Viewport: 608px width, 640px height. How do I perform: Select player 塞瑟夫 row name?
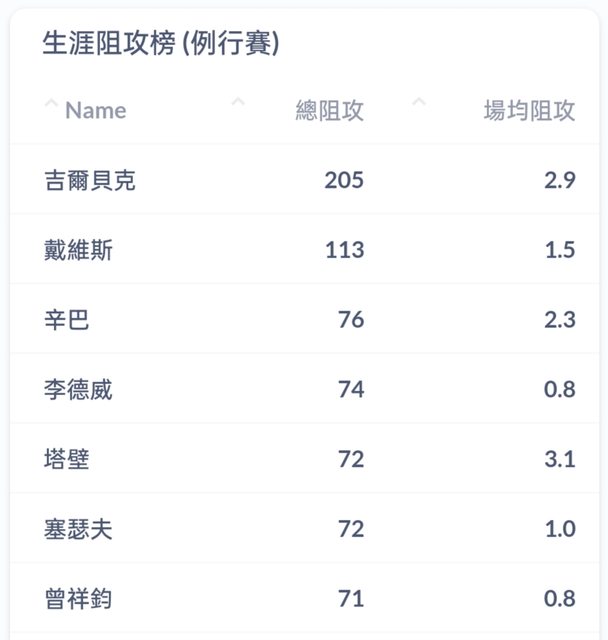(x=79, y=529)
